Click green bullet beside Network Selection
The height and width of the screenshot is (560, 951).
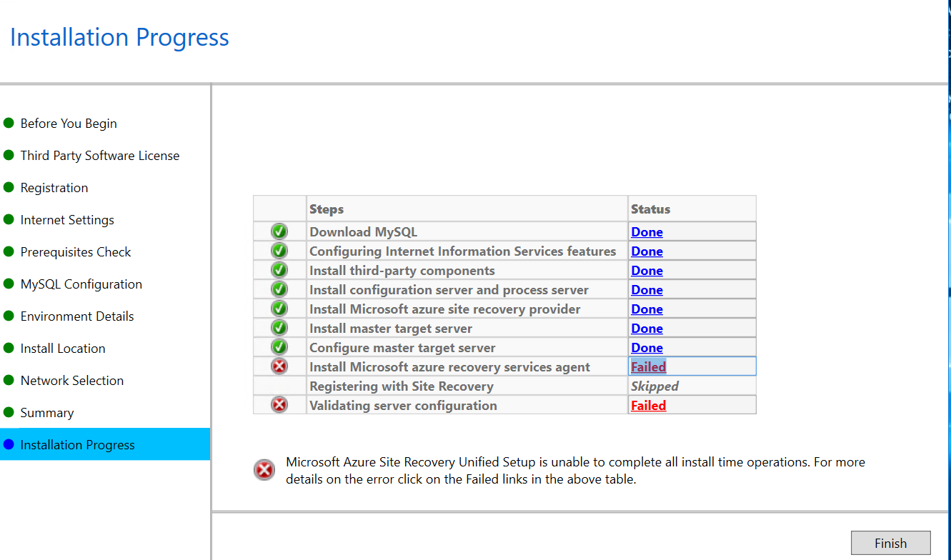9,380
